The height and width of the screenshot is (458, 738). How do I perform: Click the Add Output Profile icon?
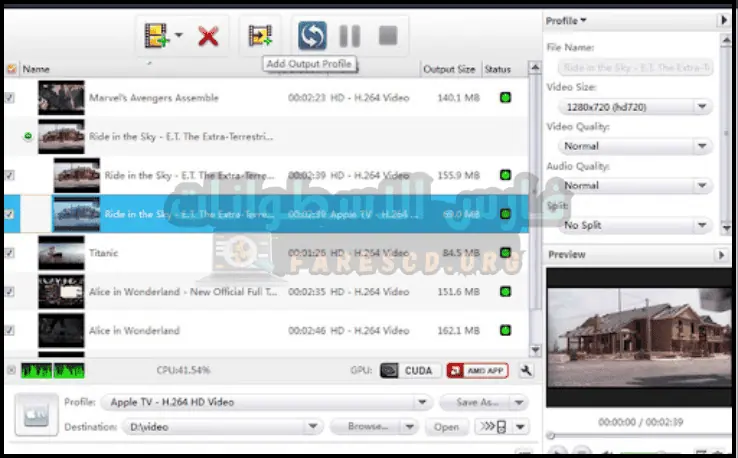[260, 37]
